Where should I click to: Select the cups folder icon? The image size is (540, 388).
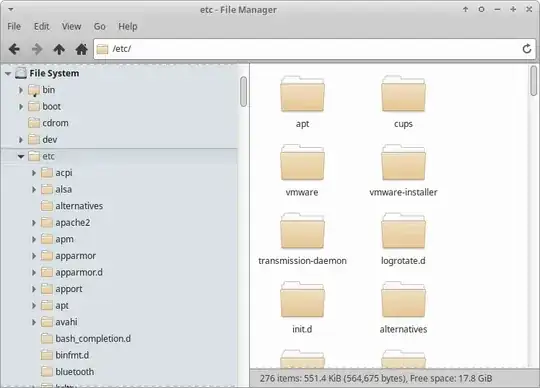403,94
